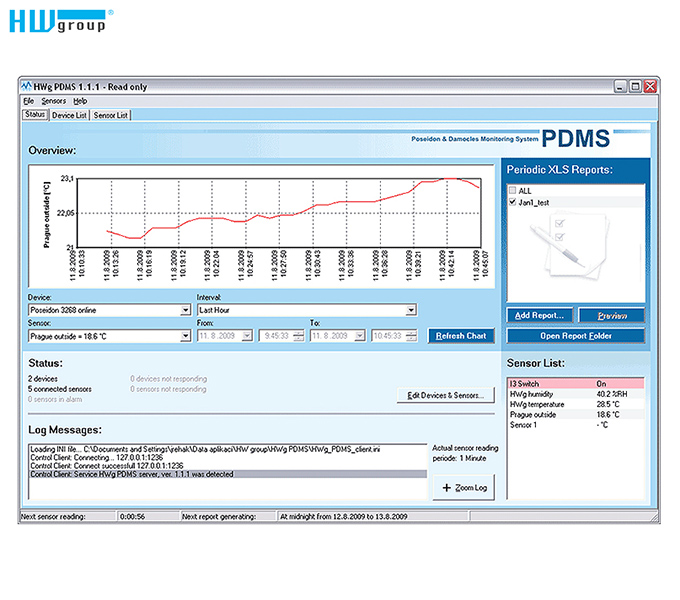Click the HWg PDMS title bar app icon
680x600 pixels.
point(29,87)
